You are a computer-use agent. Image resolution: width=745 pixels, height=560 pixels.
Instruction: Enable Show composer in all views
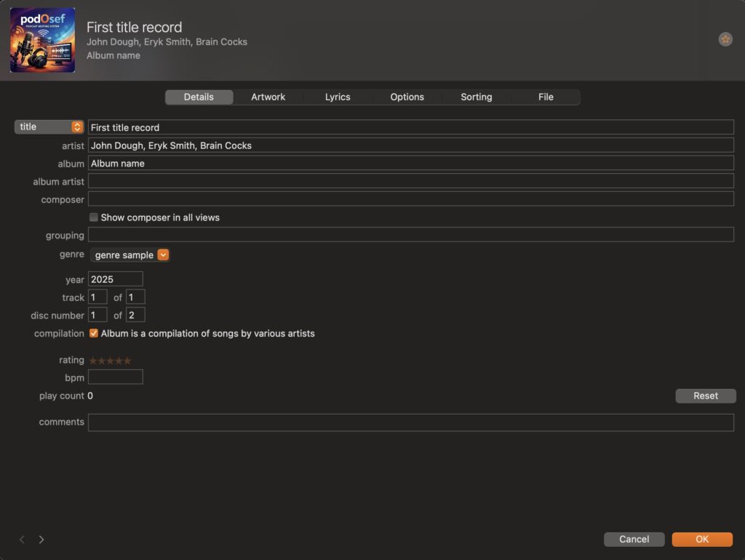(x=94, y=217)
